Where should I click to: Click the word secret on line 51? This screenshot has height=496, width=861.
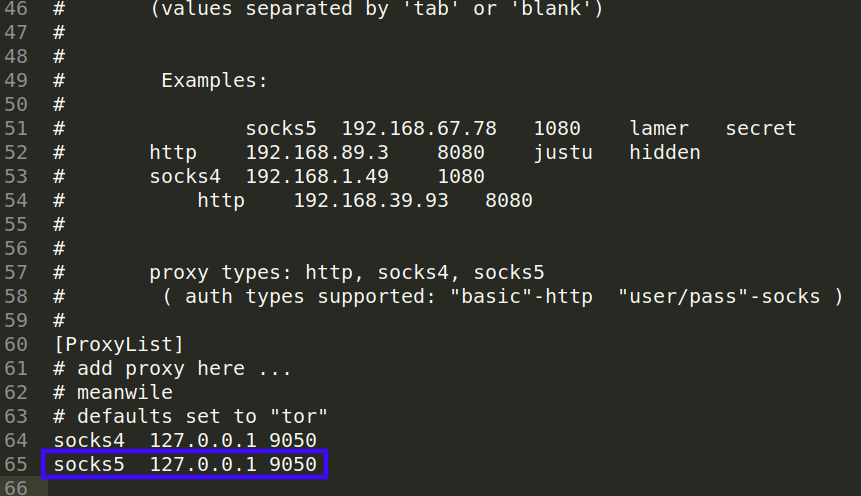[x=761, y=129]
